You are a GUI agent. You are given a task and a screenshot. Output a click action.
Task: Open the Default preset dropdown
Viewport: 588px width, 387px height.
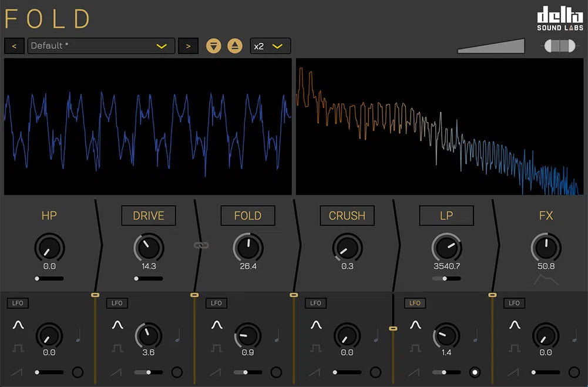(x=100, y=45)
